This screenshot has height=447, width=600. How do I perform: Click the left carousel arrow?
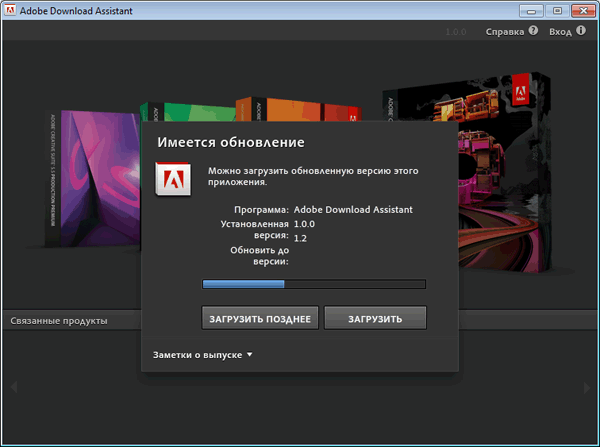click(14, 387)
